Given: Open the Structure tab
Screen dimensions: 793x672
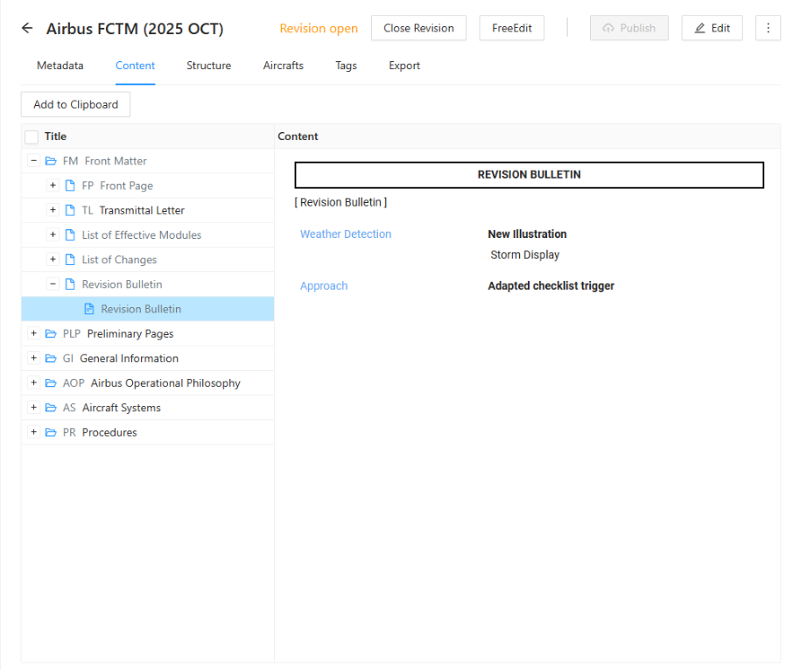Looking at the screenshot, I should coord(209,66).
